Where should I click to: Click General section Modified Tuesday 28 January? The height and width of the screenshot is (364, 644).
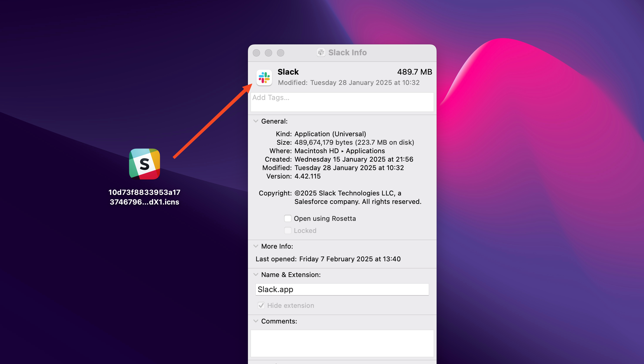[x=349, y=168]
